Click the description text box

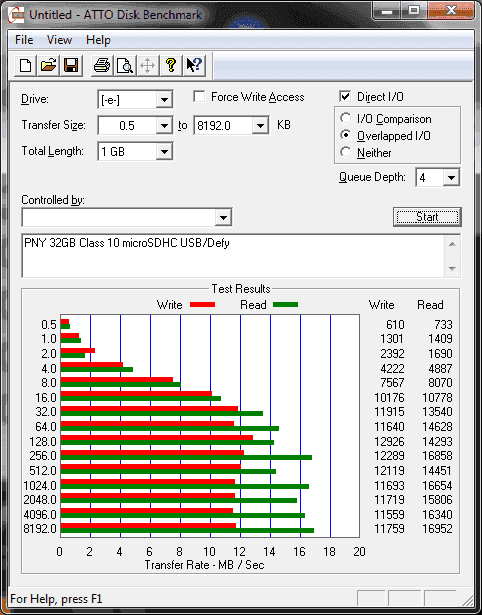pos(233,256)
